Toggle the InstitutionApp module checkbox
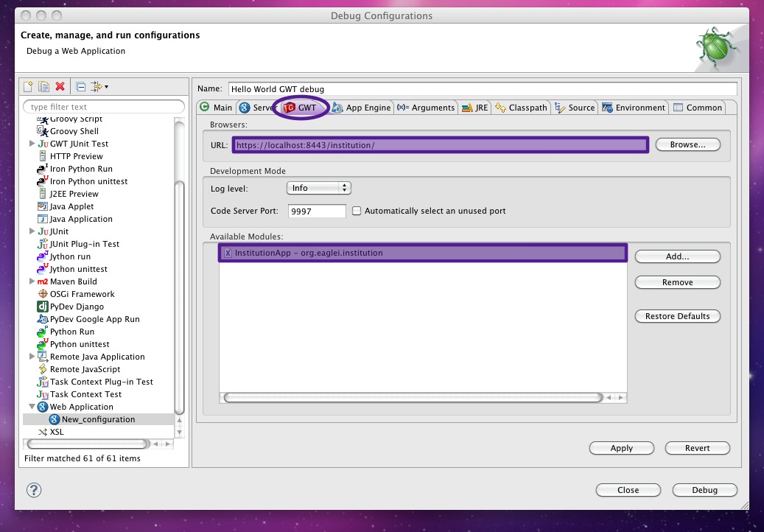The image size is (764, 532). [x=228, y=253]
